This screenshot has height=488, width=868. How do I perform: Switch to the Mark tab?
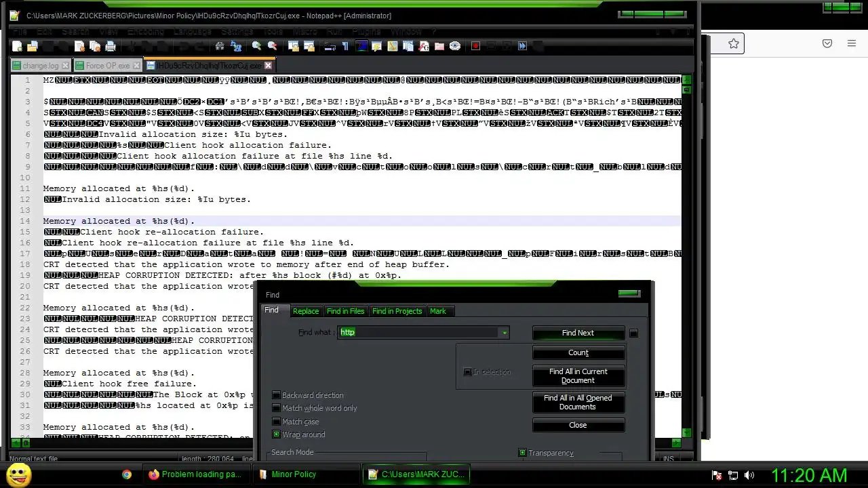tap(438, 311)
